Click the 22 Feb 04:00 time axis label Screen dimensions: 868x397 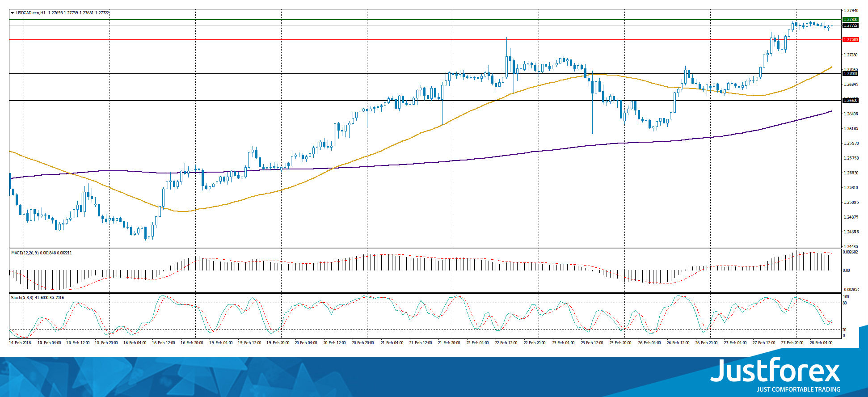point(478,343)
